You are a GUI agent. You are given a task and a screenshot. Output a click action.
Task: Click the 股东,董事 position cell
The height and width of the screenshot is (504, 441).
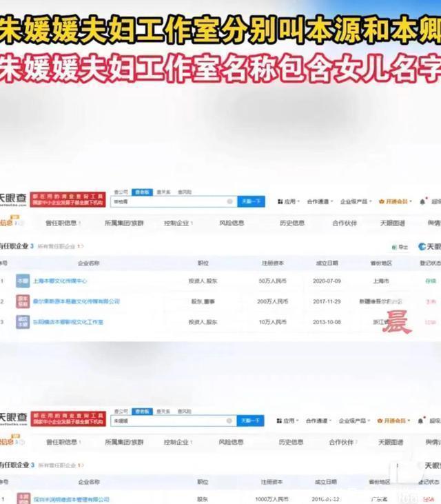pyautogui.click(x=203, y=301)
